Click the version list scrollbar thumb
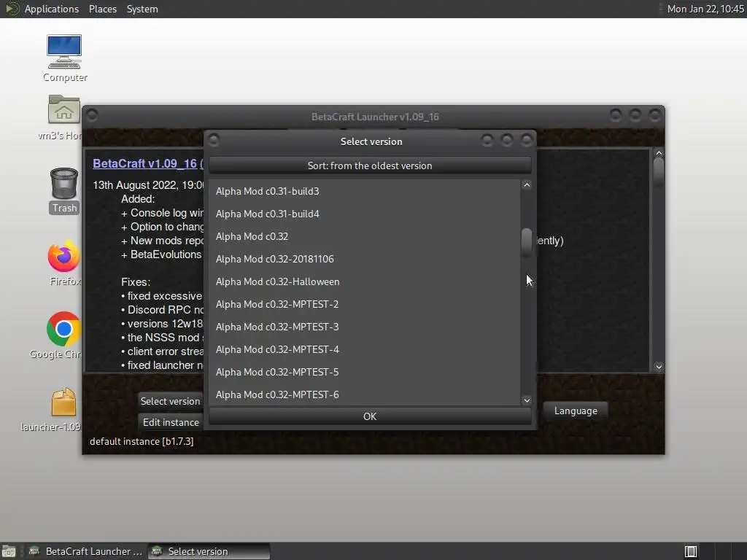Screen dimensions: 747x560 point(527,242)
